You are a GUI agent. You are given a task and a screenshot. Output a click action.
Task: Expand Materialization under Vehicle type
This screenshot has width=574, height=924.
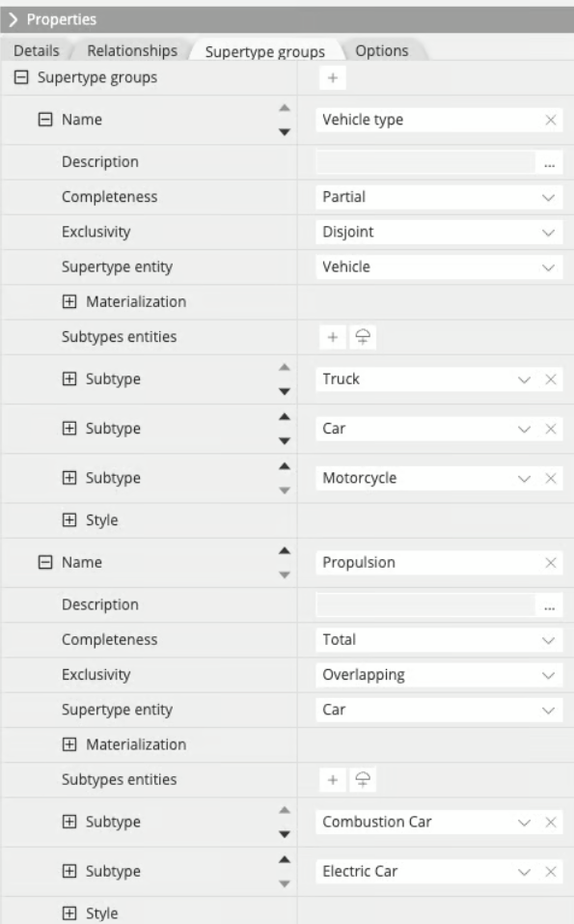[69, 301]
